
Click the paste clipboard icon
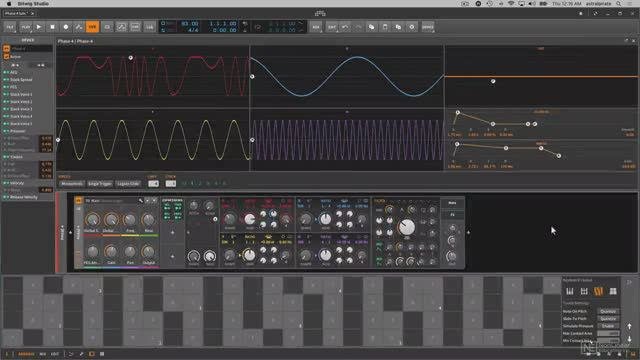(x=385, y=27)
